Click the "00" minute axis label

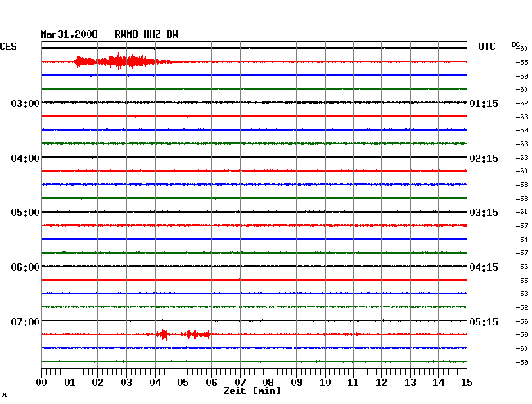(x=42, y=383)
